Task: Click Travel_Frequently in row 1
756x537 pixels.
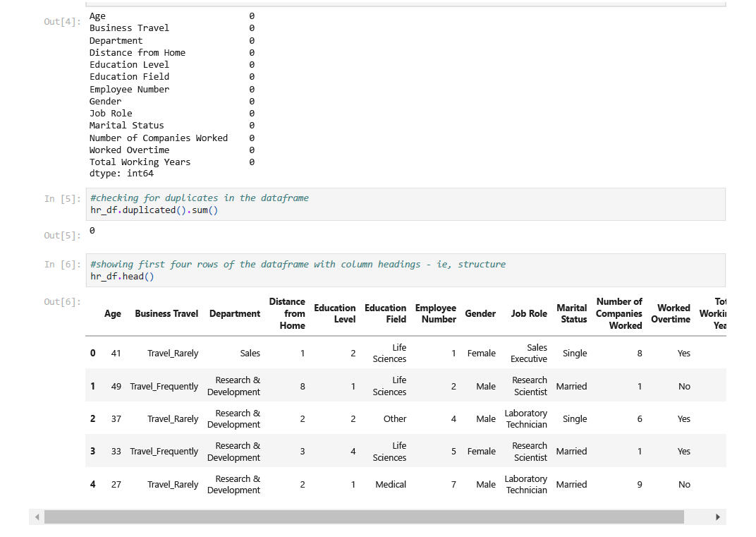Action: pyautogui.click(x=164, y=387)
